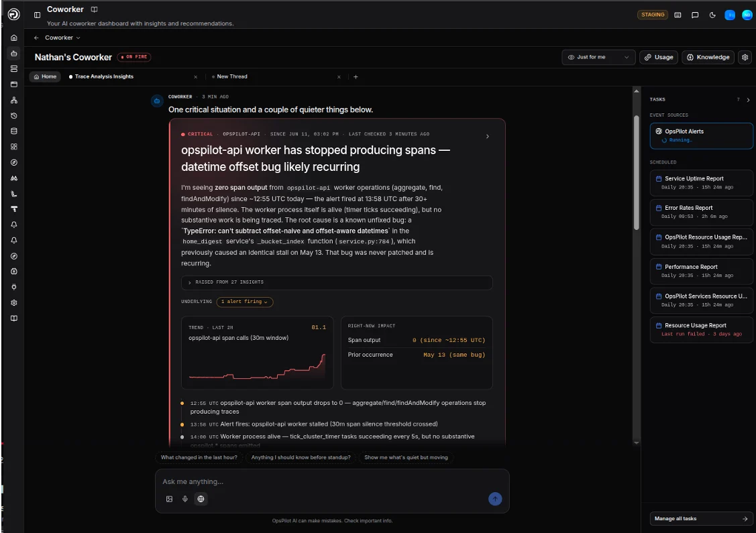
Task: Add a new thread with plus button
Action: (356, 76)
